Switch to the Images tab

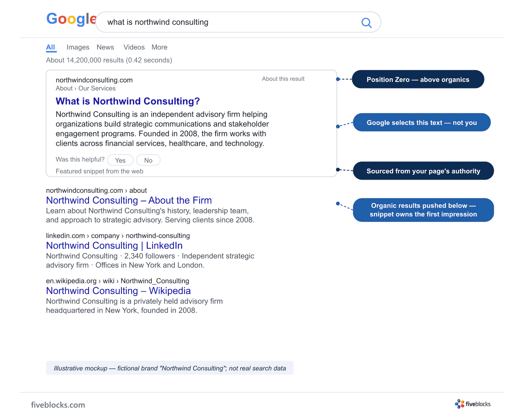78,47
